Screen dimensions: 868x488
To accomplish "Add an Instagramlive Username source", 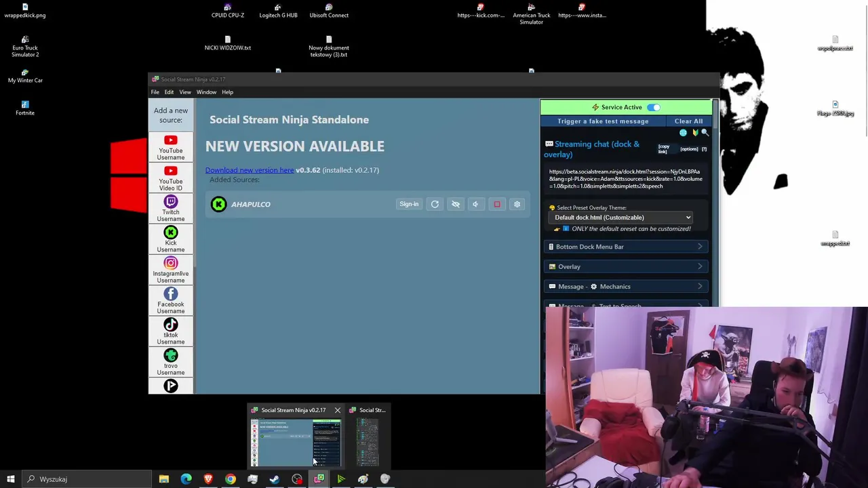I will [170, 270].
